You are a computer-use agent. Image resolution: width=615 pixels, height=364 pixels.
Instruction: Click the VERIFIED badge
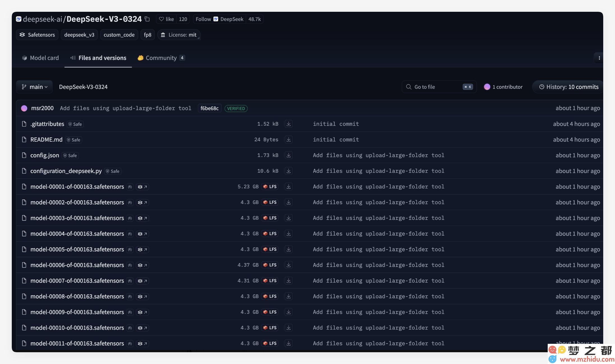pyautogui.click(x=236, y=109)
